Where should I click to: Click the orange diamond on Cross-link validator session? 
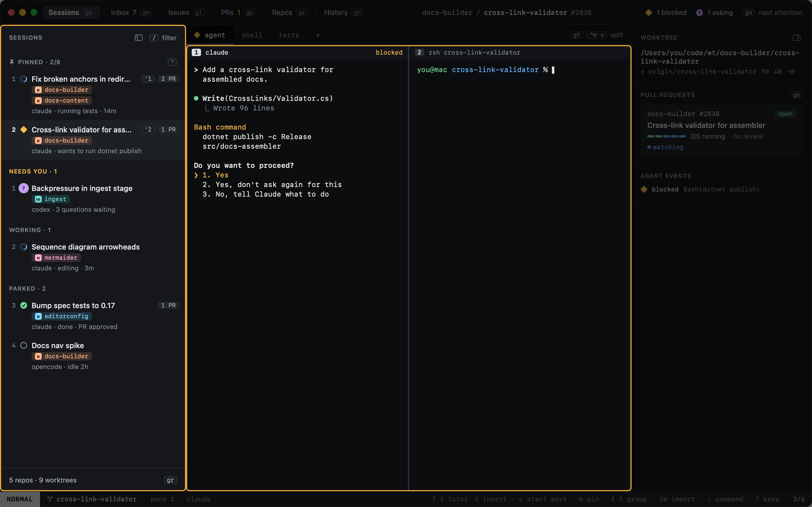(x=23, y=130)
